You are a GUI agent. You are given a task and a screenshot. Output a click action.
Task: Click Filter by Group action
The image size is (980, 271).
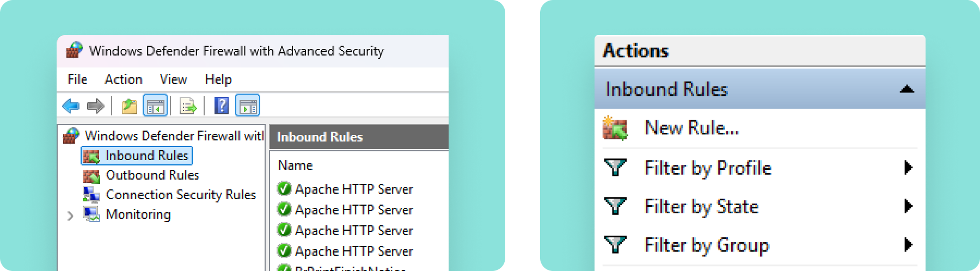[x=707, y=245]
